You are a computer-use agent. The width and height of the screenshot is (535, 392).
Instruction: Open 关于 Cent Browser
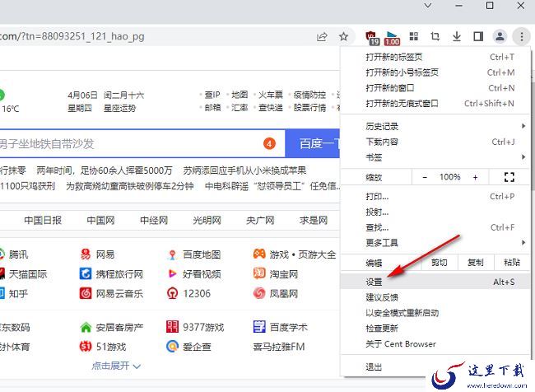(435, 344)
